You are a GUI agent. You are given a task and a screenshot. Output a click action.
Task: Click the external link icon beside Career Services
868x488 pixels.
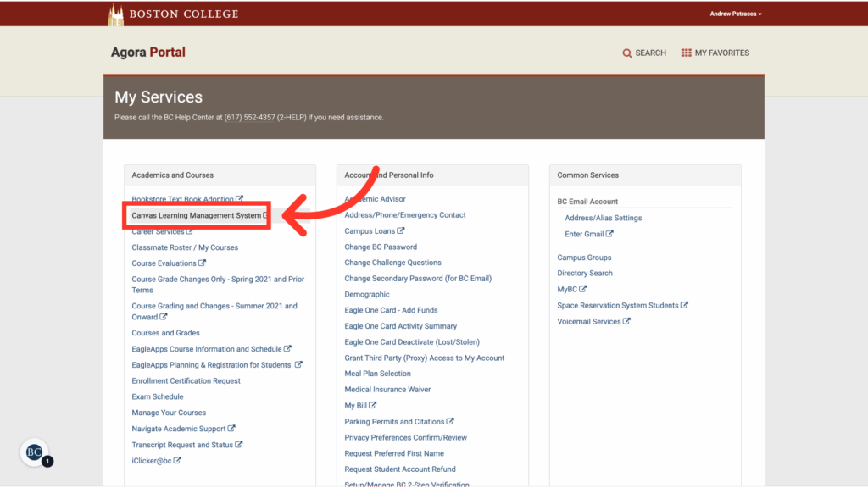click(x=188, y=230)
